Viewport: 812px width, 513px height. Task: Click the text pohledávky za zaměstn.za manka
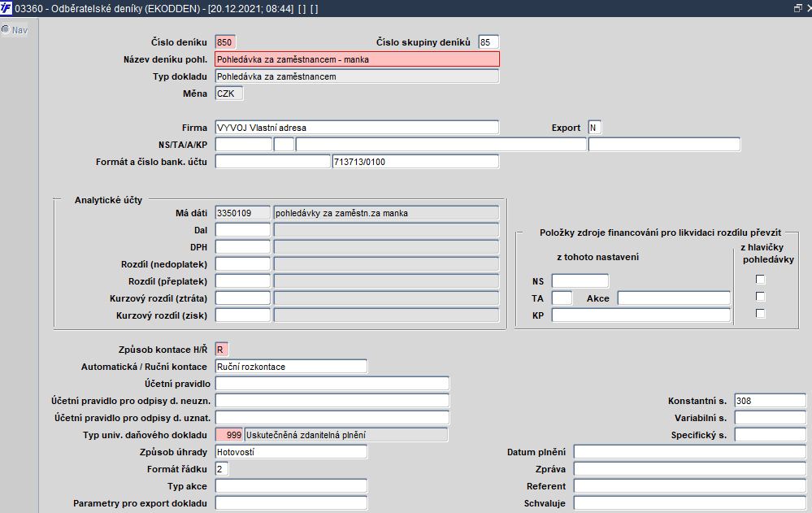341,214
